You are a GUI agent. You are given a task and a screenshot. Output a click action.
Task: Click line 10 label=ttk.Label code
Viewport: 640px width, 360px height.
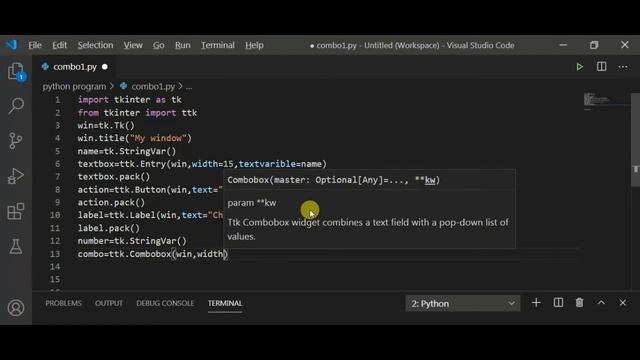click(x=150, y=215)
